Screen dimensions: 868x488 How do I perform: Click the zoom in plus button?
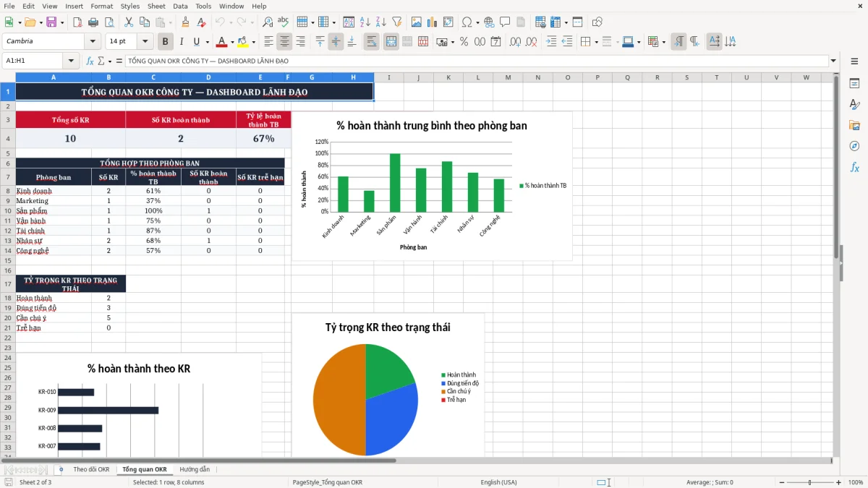coord(839,482)
